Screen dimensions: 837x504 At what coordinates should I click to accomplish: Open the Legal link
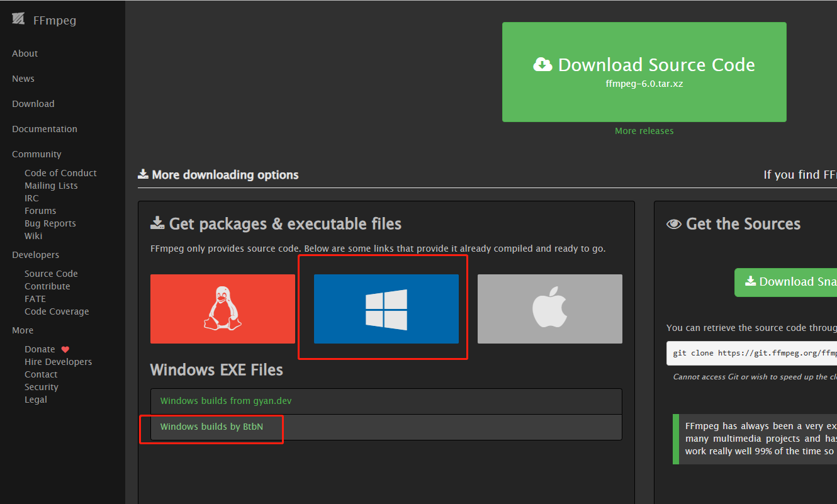(x=36, y=400)
